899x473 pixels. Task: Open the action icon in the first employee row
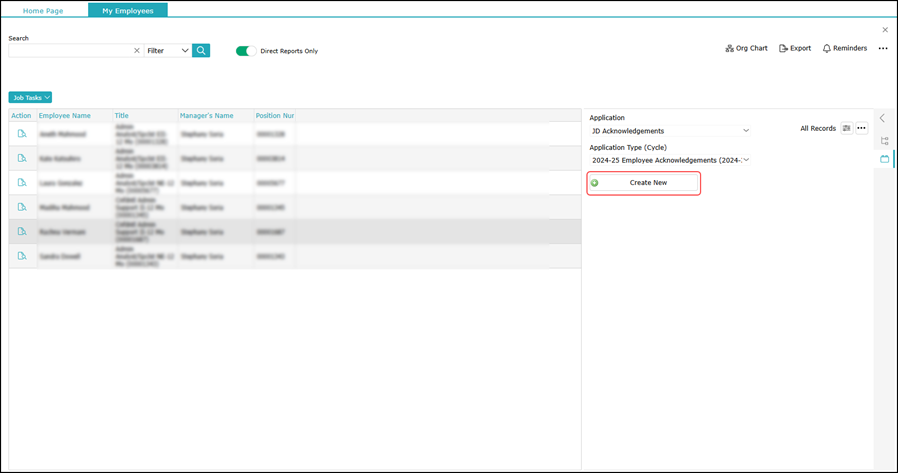point(22,133)
